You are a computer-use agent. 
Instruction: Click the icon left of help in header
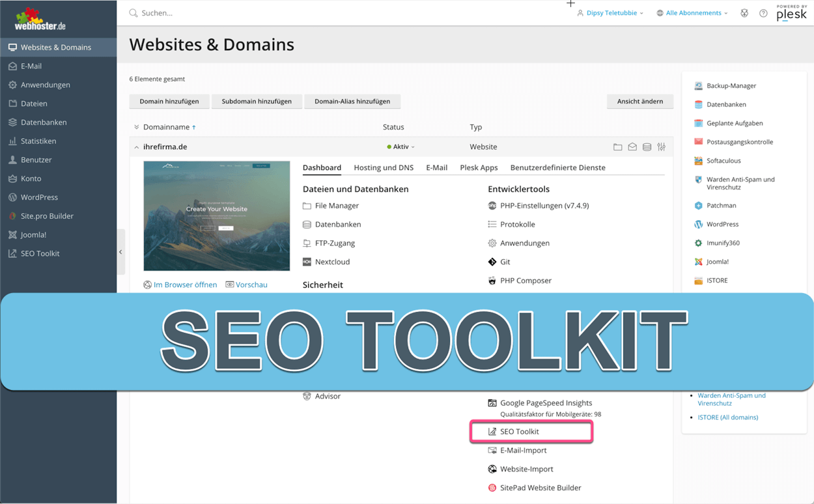[x=744, y=13]
